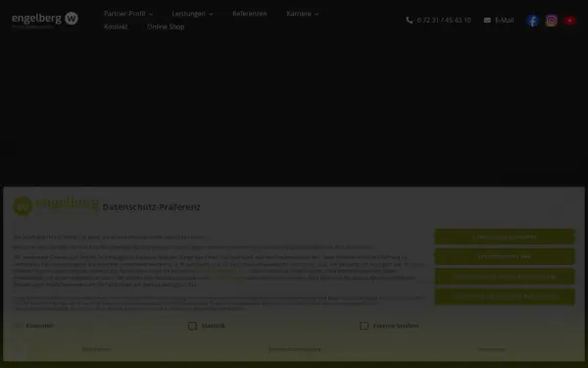Expand the Karriere menu chevron

(x=317, y=14)
